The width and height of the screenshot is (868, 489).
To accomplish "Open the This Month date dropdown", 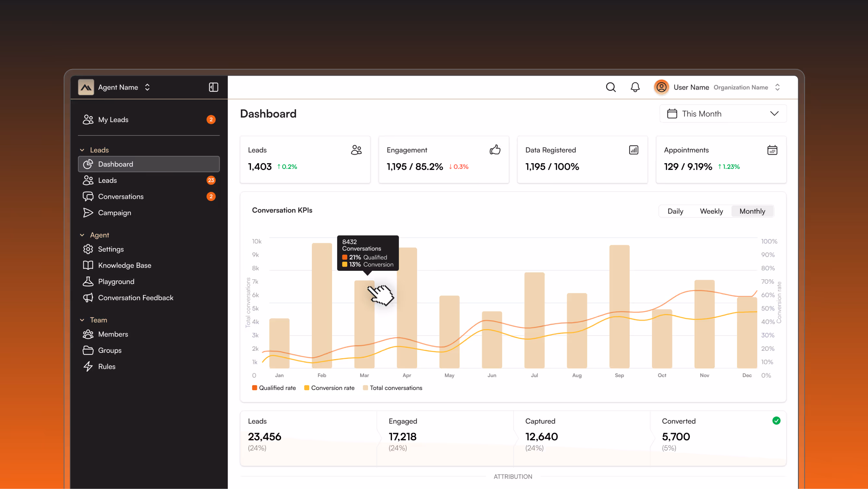I will pos(723,114).
